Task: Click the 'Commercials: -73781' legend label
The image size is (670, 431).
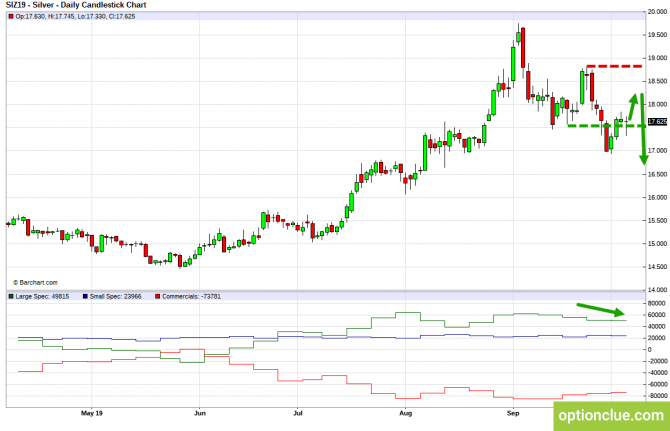Action: 191,296
